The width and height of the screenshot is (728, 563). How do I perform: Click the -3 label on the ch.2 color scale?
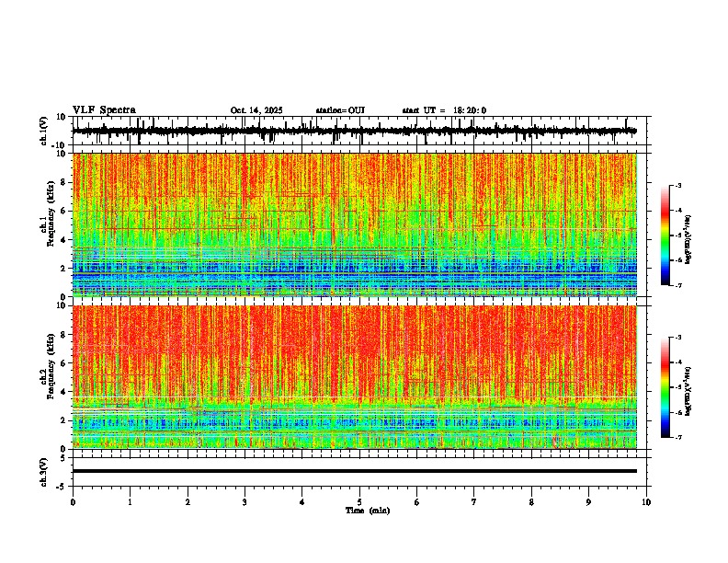pos(678,338)
